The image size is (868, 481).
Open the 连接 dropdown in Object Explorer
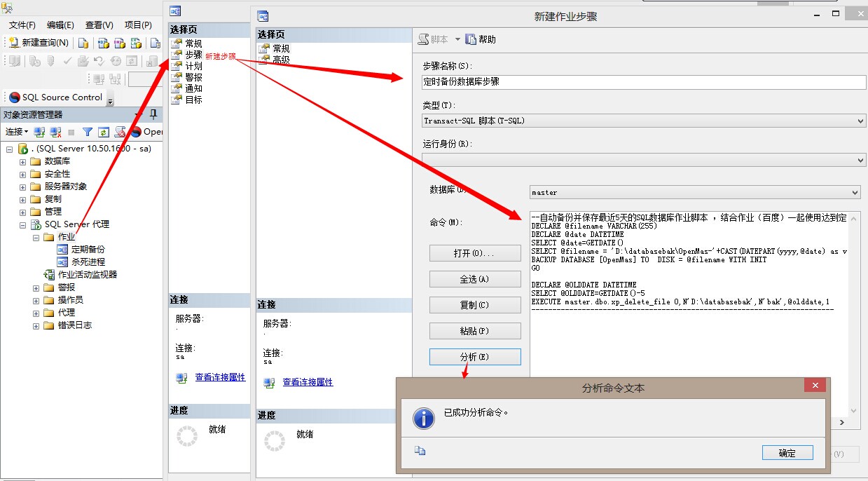click(17, 132)
